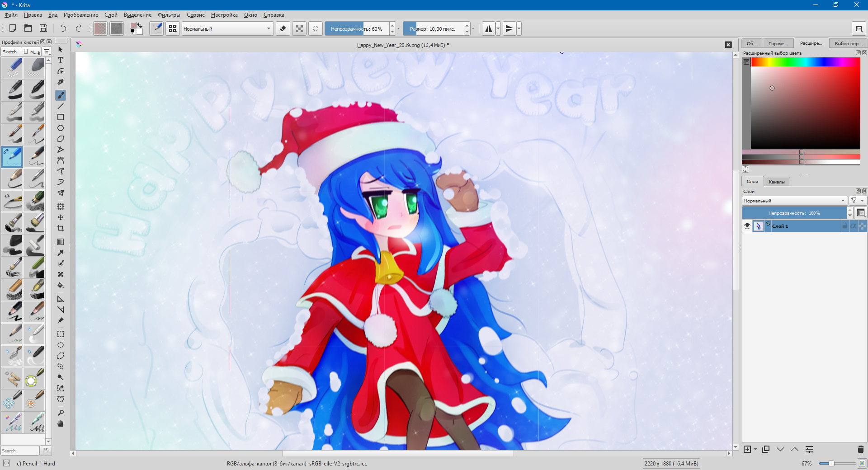Image resolution: width=868 pixels, height=470 pixels.
Task: Toggle inherit alpha on Слой 1
Action: 854,226
